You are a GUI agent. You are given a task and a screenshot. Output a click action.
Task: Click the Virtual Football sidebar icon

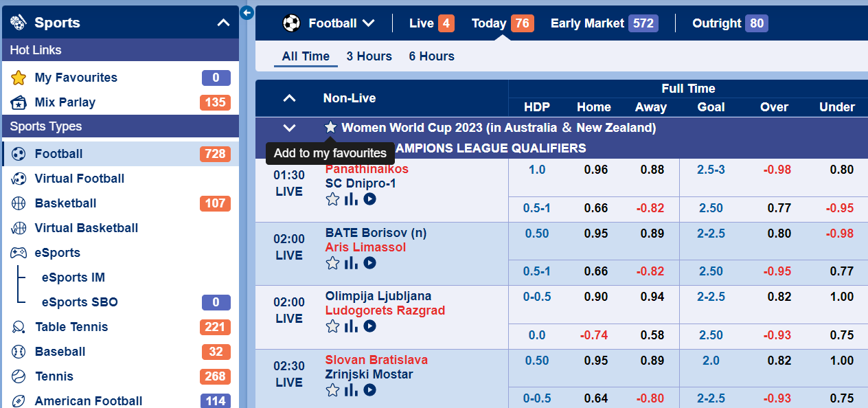pos(19,179)
